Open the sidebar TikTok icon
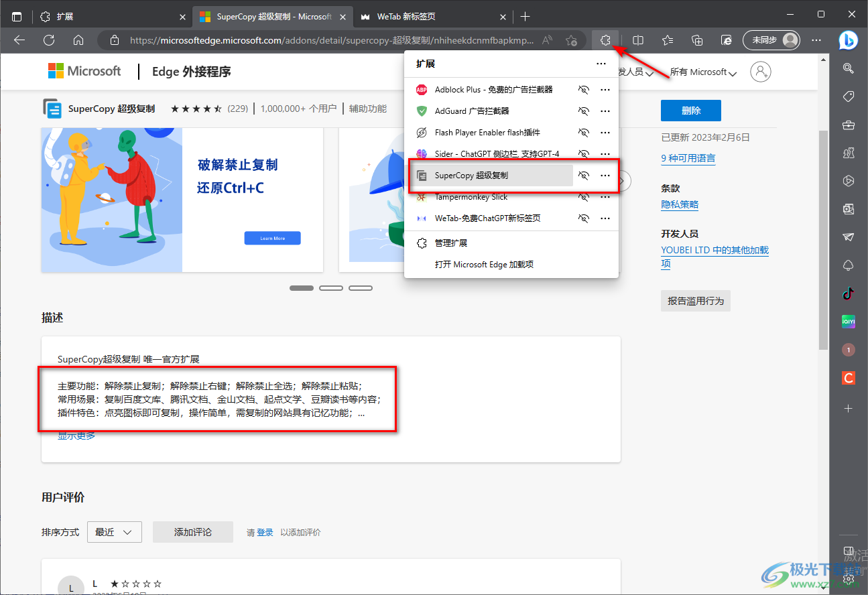 tap(849, 293)
